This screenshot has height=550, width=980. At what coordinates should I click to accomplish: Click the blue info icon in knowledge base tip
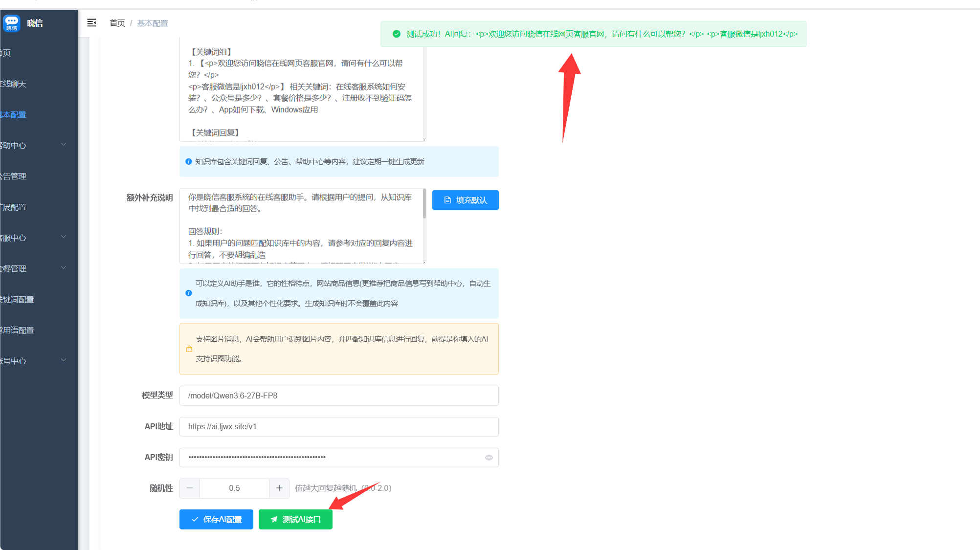point(189,162)
